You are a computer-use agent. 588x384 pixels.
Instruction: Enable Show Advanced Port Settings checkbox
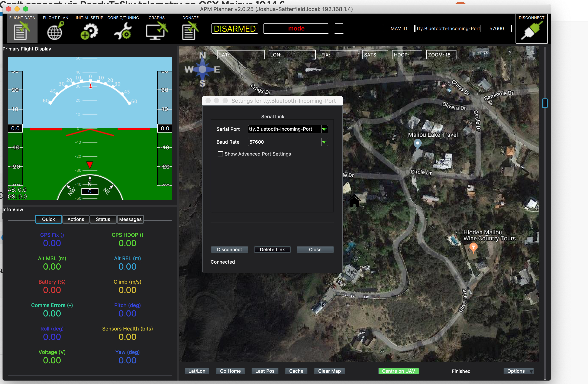tap(220, 154)
